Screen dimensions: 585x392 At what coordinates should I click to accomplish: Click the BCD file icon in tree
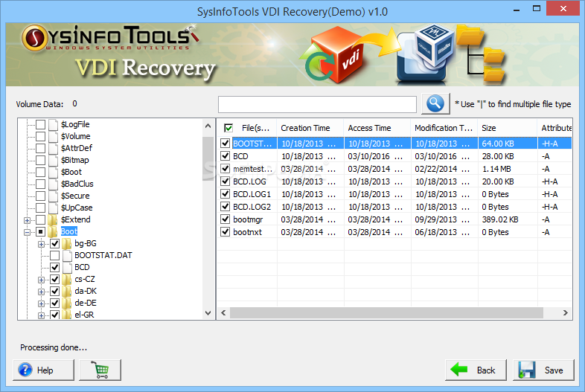[67, 268]
